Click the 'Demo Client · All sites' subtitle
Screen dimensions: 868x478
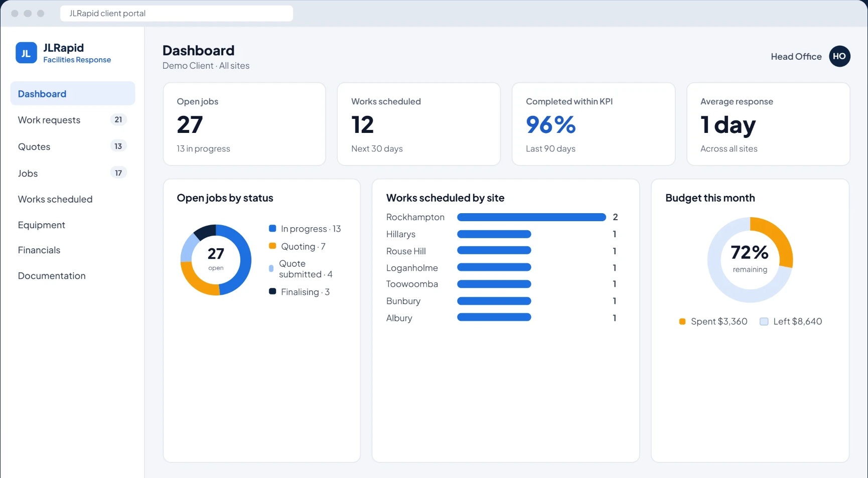[206, 66]
